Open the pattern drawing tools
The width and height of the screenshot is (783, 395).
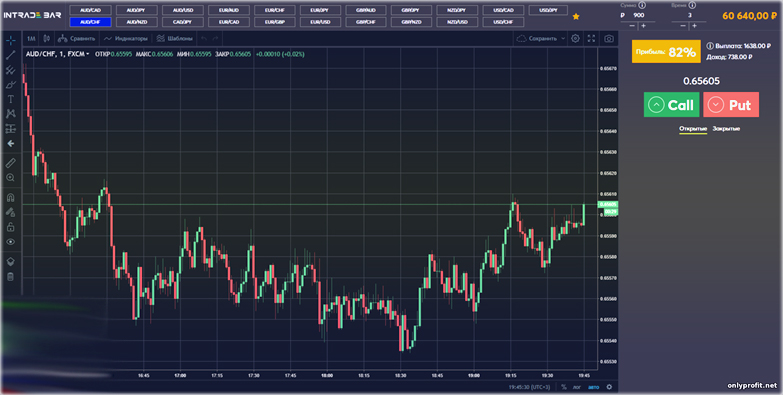click(x=10, y=114)
